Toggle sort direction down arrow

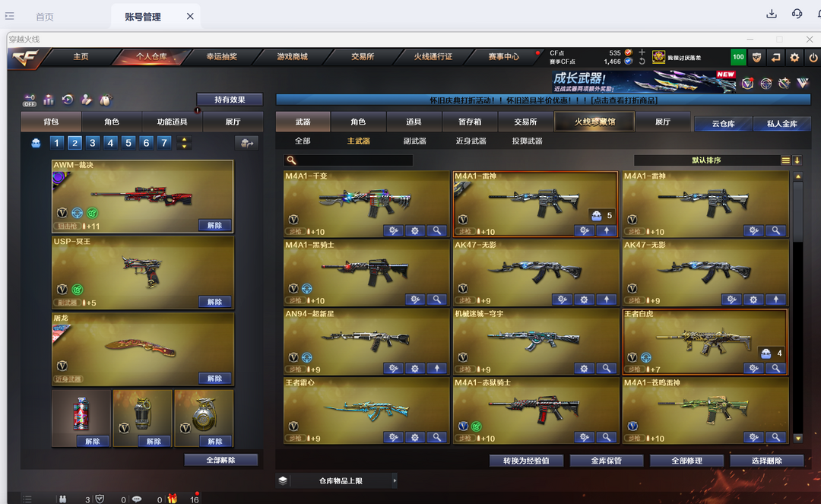click(797, 160)
